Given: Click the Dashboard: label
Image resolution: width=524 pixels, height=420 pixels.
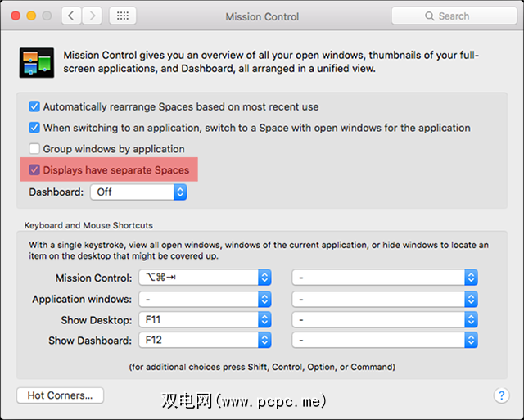Looking at the screenshot, I should [x=56, y=192].
